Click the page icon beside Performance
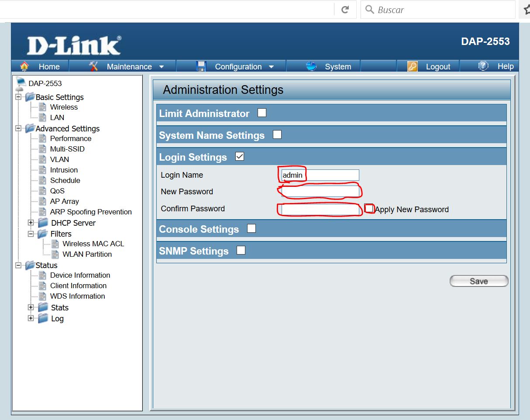The image size is (530, 420). (x=42, y=138)
